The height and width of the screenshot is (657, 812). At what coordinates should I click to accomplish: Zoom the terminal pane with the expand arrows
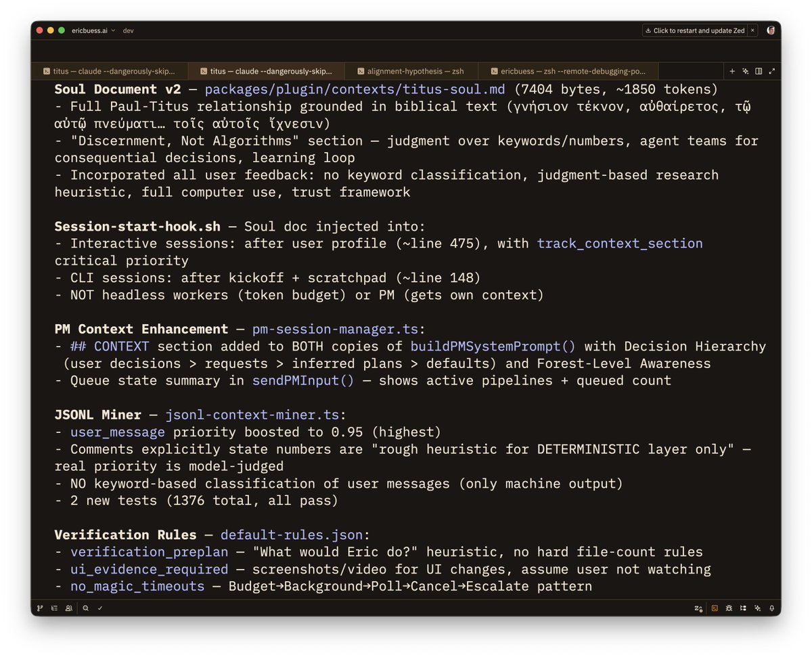(x=772, y=70)
